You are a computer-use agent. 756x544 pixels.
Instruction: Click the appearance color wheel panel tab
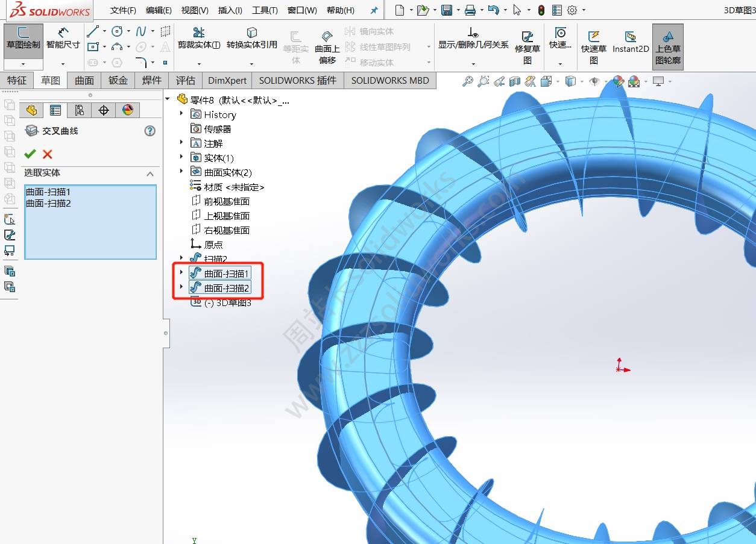(x=127, y=110)
